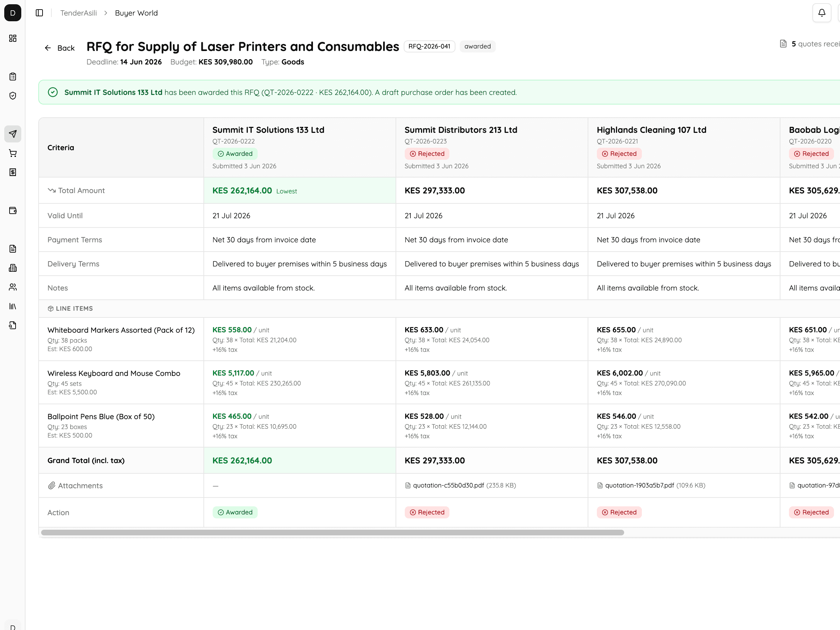
Task: Click the horizontal table scrollbar
Action: (x=333, y=533)
